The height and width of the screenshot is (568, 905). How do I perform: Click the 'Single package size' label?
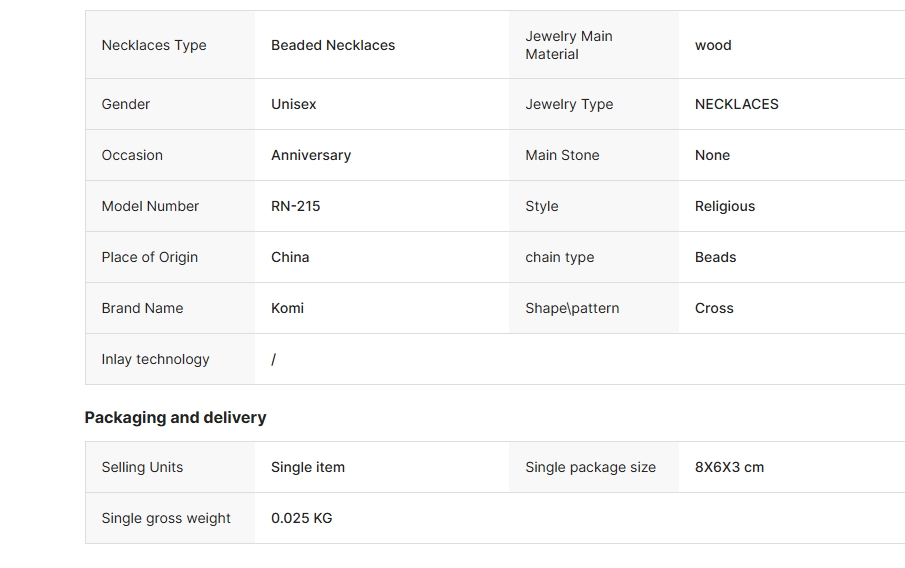click(590, 467)
